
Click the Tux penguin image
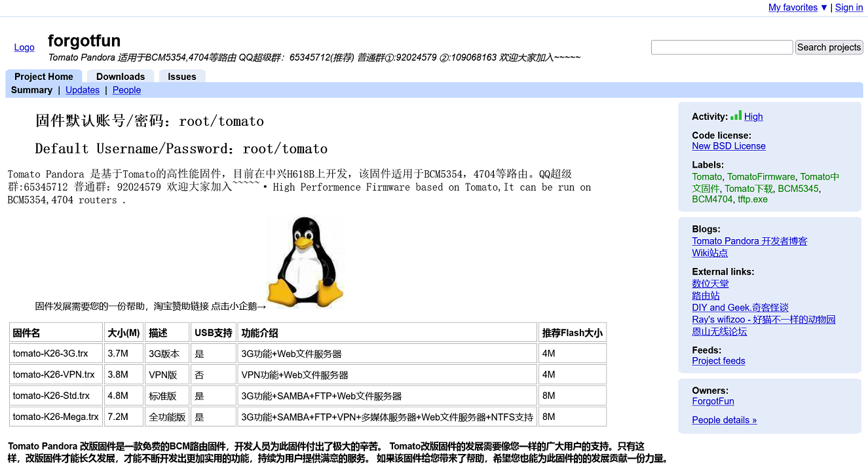coord(306,262)
